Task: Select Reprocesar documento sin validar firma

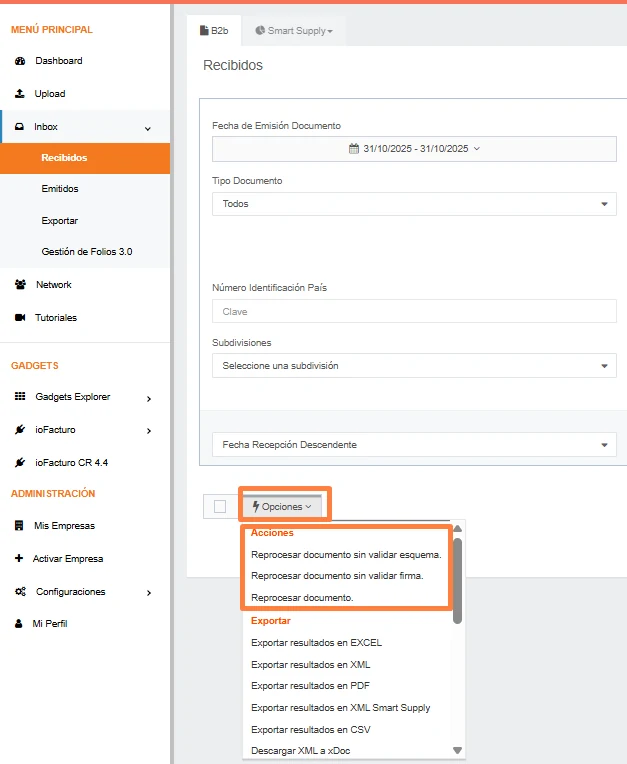Action: pos(337,576)
